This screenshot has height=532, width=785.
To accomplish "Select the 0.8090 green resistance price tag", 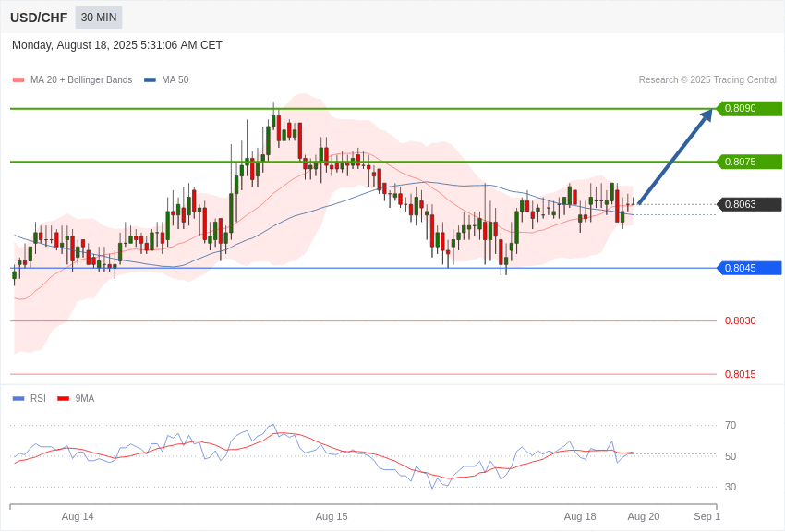I will 749,109.
